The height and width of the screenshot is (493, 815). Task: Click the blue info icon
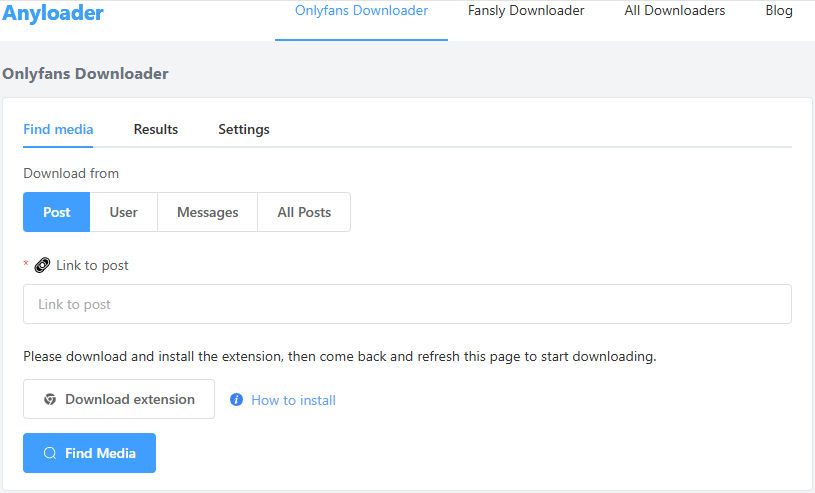236,399
